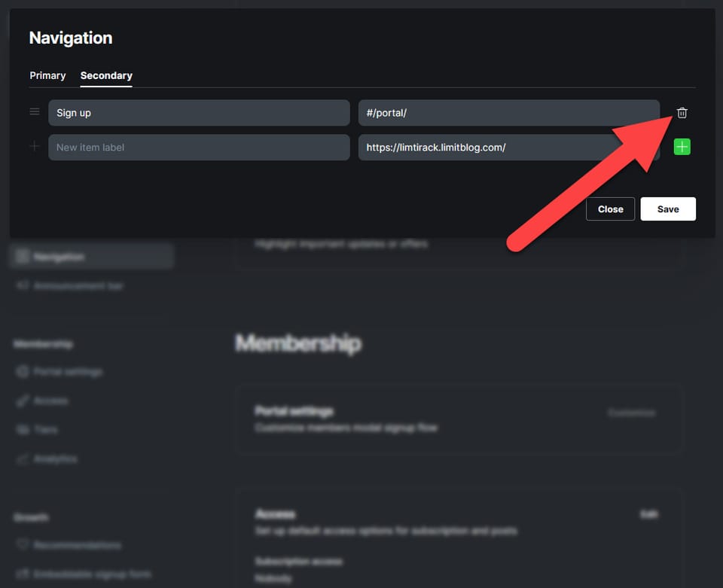
Task: Click the #/portal/ URL field
Action: (x=509, y=113)
